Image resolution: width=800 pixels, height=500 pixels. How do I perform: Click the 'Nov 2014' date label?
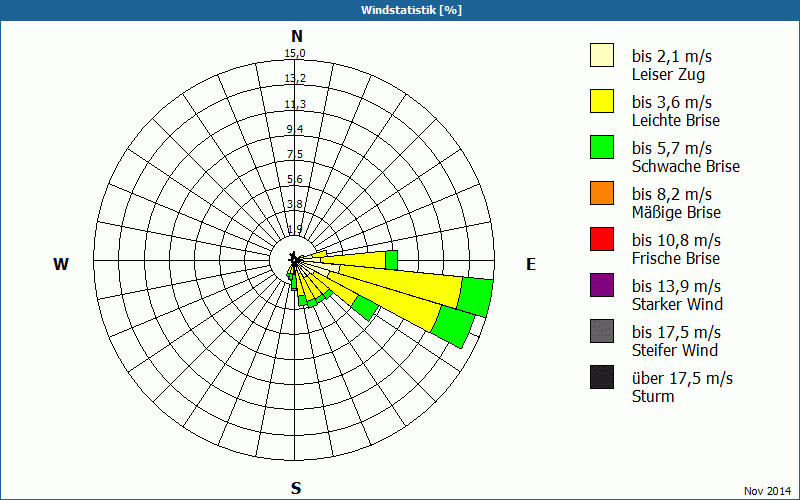(x=767, y=491)
